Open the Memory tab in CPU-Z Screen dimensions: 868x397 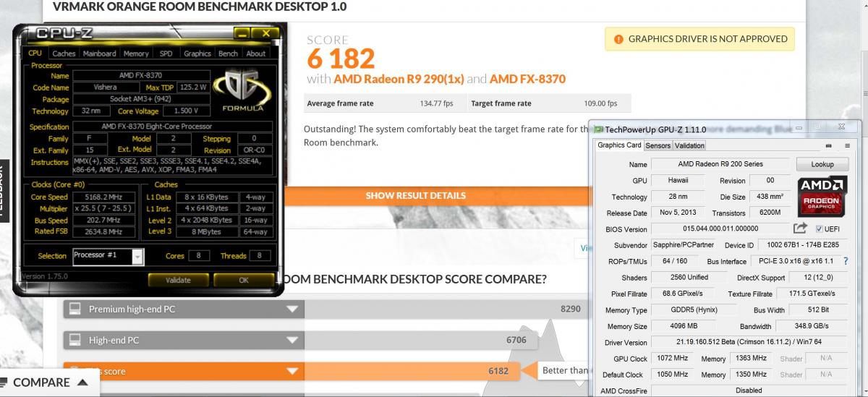tap(136, 54)
